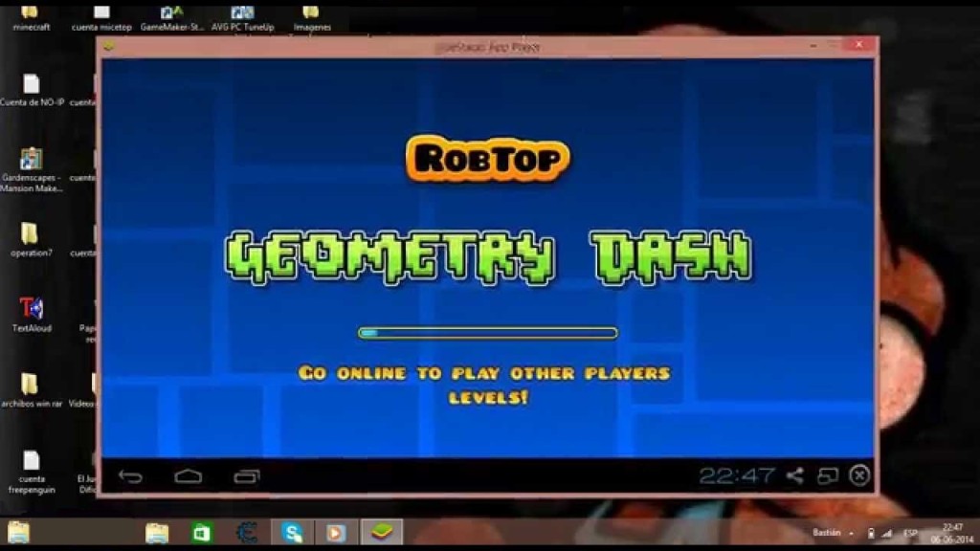Image resolution: width=980 pixels, height=551 pixels.
Task: Click the 22:47 clock in BlueStacks bar
Action: click(737, 476)
